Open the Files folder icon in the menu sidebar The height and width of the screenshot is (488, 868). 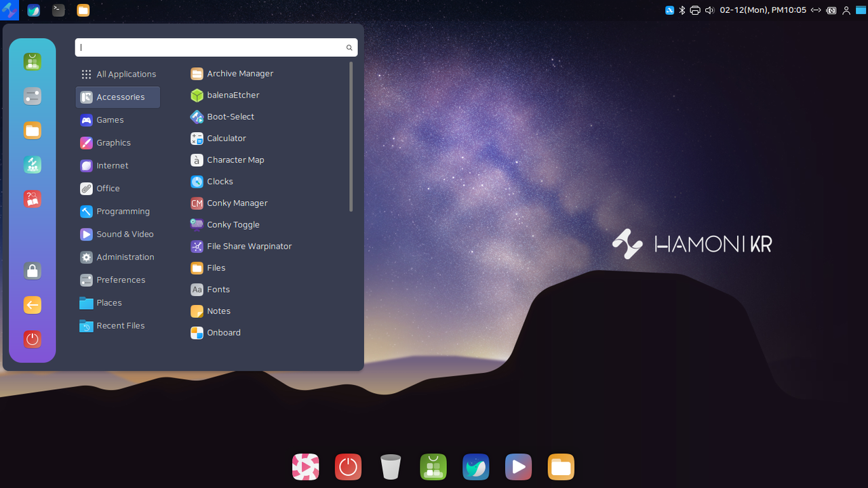33,130
